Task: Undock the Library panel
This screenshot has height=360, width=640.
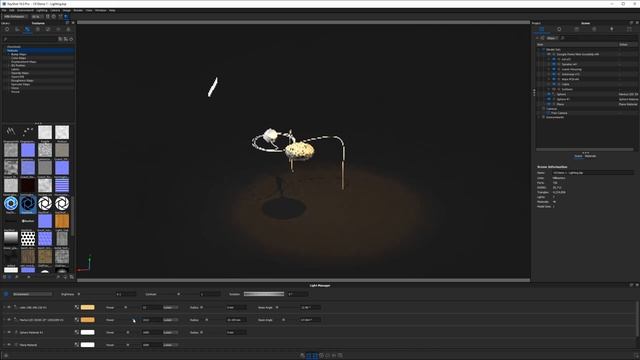Action: 67,23
